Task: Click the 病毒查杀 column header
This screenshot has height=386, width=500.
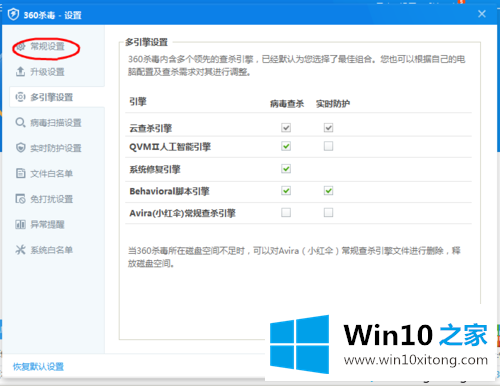Action: tap(287, 104)
